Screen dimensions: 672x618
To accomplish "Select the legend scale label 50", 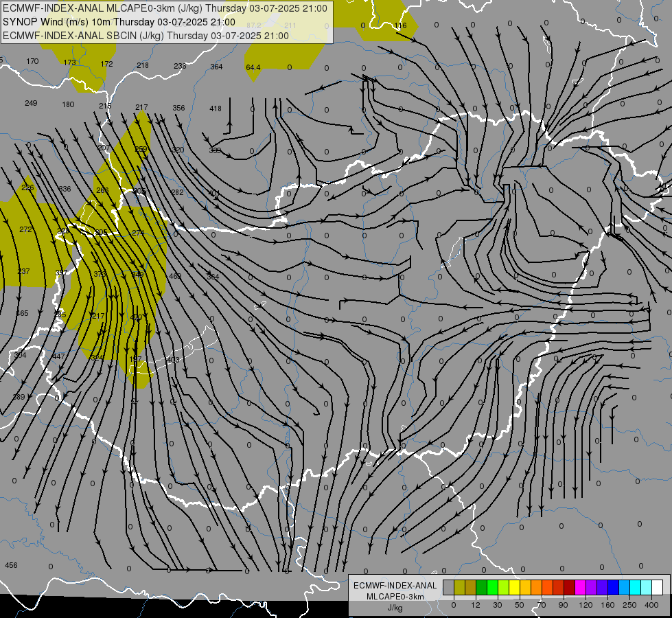I will (520, 605).
